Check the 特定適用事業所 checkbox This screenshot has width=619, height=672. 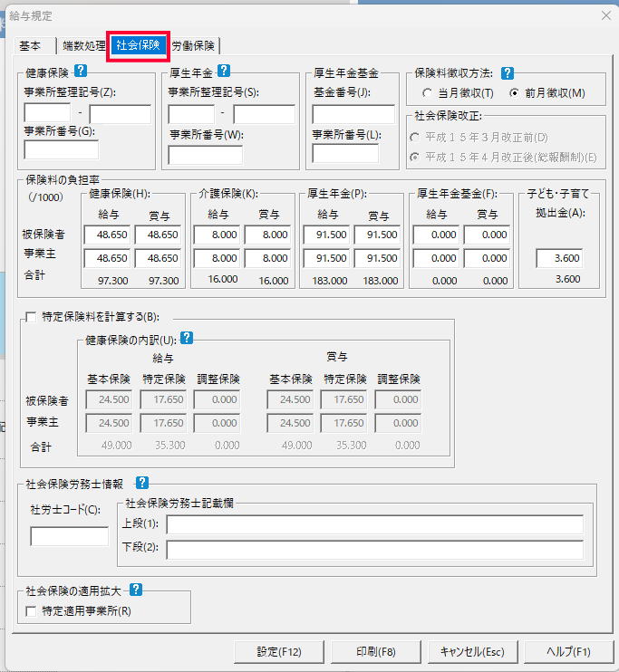32,611
